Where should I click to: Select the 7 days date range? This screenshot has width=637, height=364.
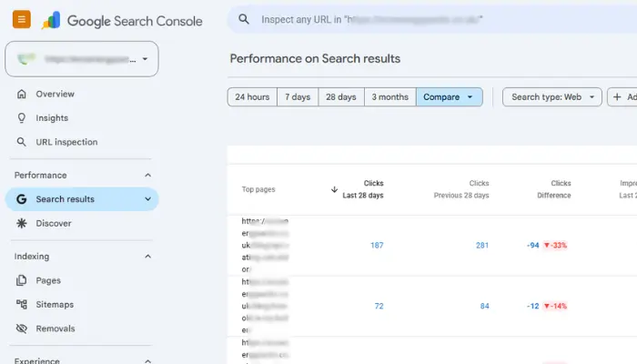(x=298, y=97)
